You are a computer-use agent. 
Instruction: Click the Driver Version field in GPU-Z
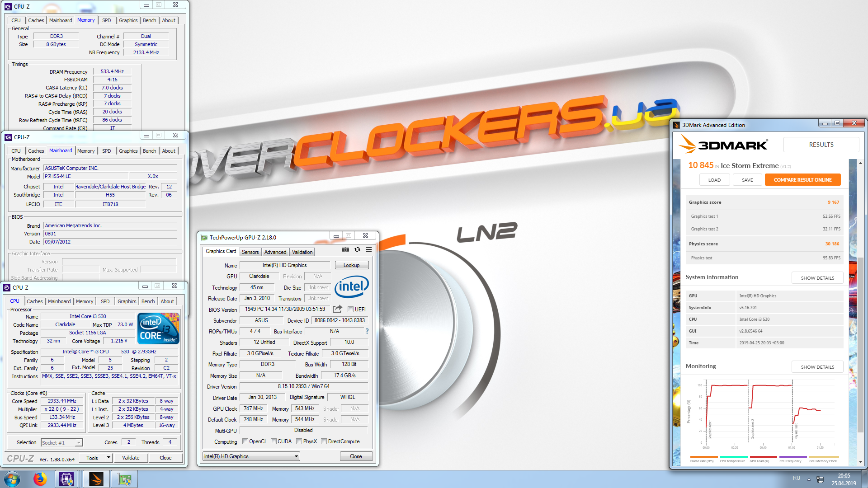[303, 386]
